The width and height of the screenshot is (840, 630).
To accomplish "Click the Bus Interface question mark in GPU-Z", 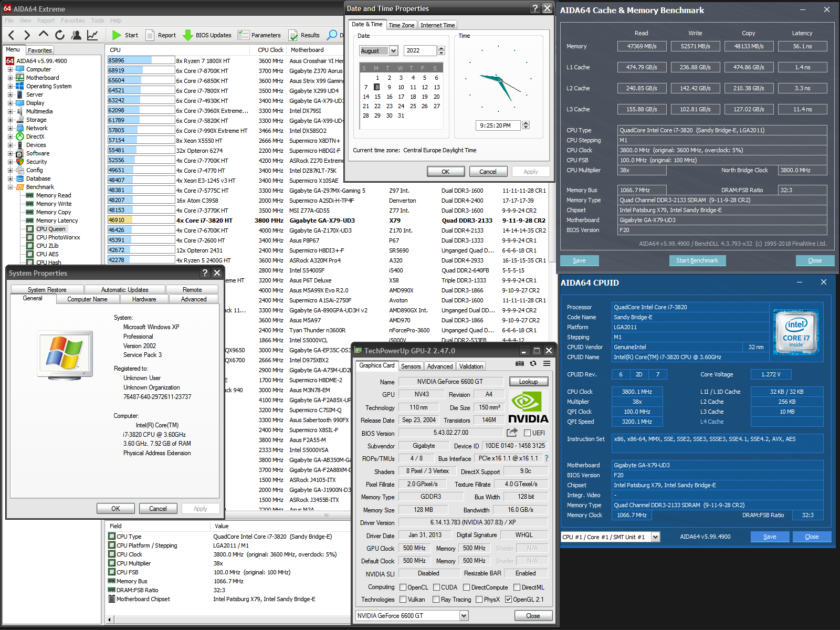I will [x=547, y=458].
